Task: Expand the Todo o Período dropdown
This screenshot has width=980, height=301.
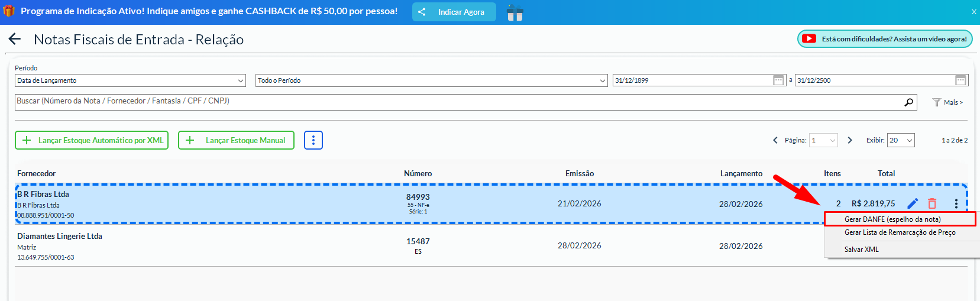Action: point(431,80)
